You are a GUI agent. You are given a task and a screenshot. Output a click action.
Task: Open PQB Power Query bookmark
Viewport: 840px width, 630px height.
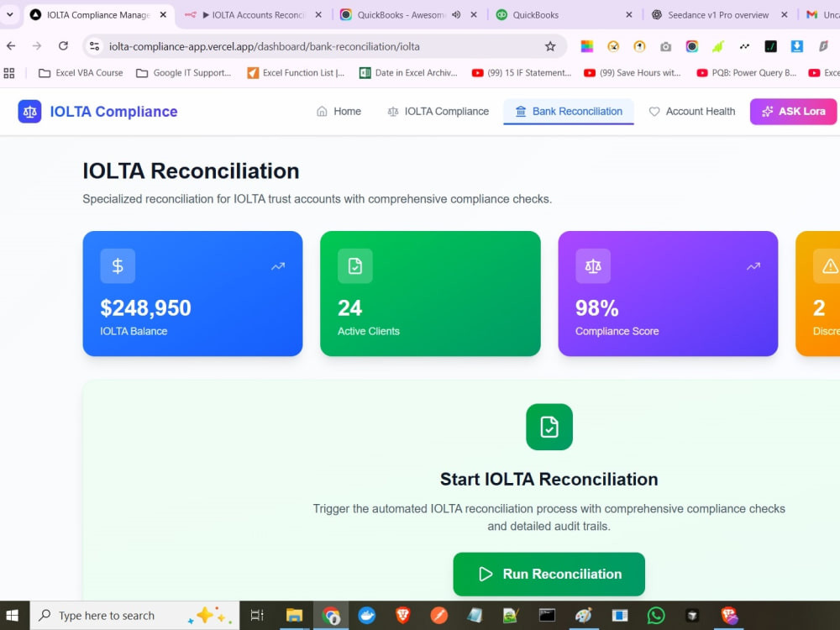(x=746, y=73)
